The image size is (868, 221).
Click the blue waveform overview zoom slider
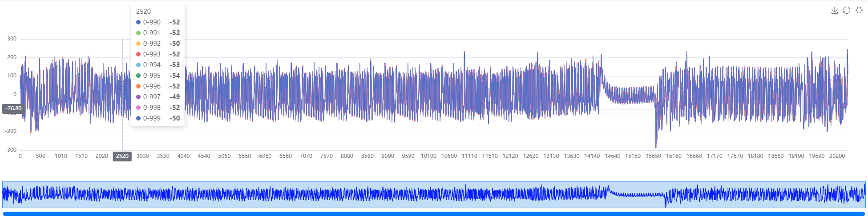pyautogui.click(x=434, y=194)
